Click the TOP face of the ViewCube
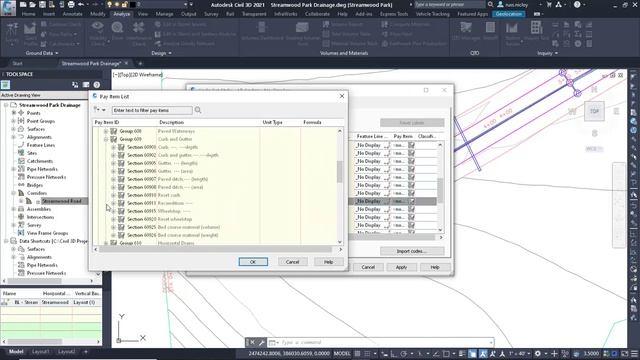640x360 pixels. click(x=594, y=111)
